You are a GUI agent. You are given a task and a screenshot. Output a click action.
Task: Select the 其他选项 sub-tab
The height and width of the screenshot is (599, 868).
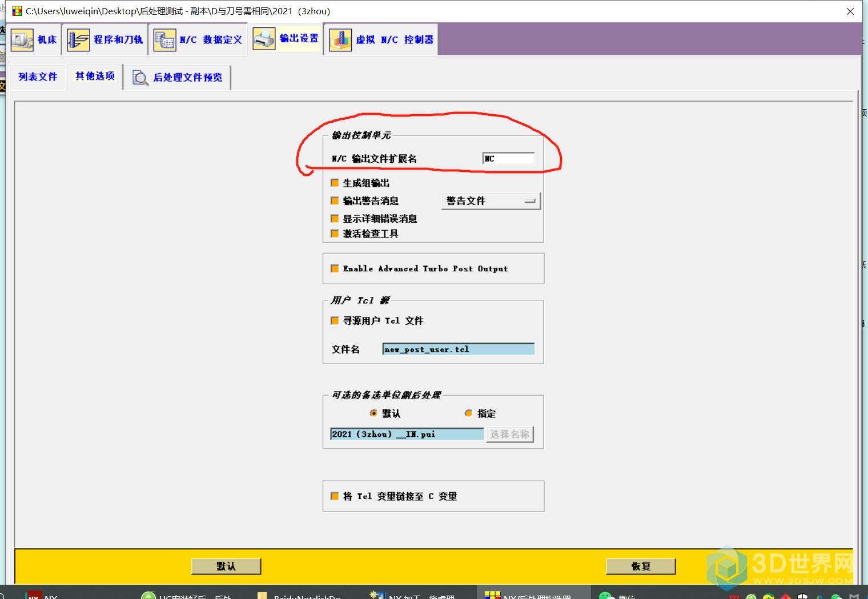[95, 76]
